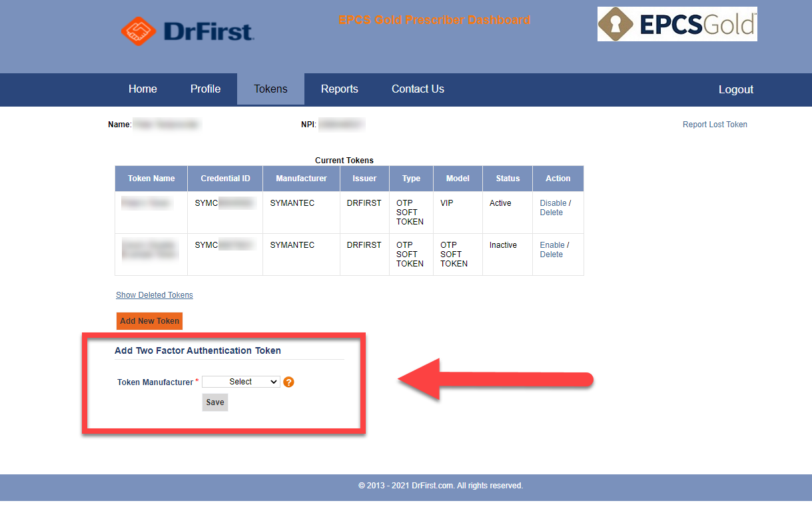Click the Show Deleted Tokens link
The height and width of the screenshot is (515, 812).
155,295
